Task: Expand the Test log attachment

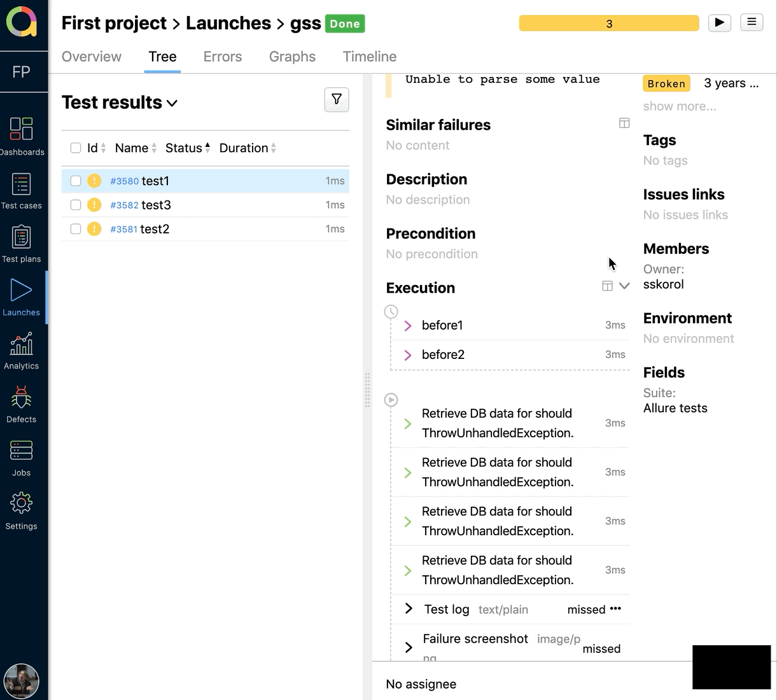Action: point(409,609)
